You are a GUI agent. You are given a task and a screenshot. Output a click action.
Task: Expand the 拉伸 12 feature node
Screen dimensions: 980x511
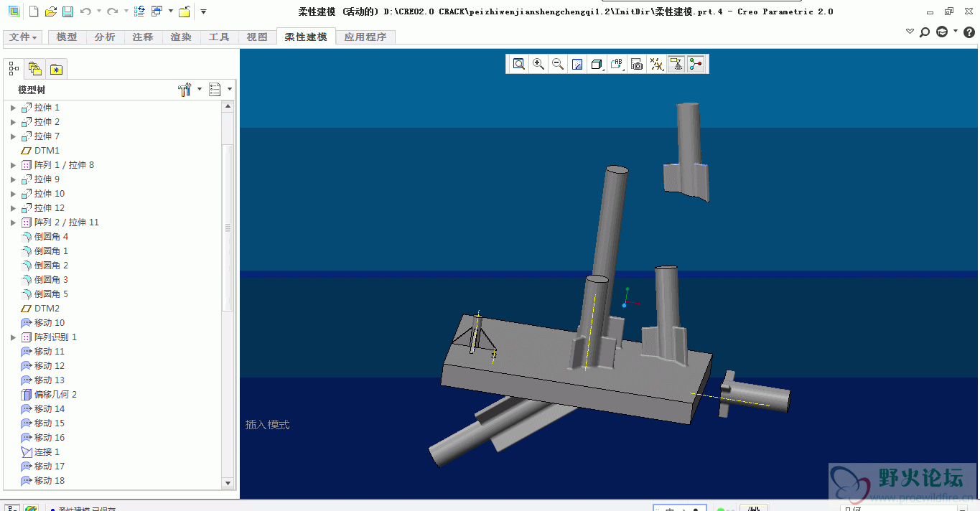tap(13, 208)
